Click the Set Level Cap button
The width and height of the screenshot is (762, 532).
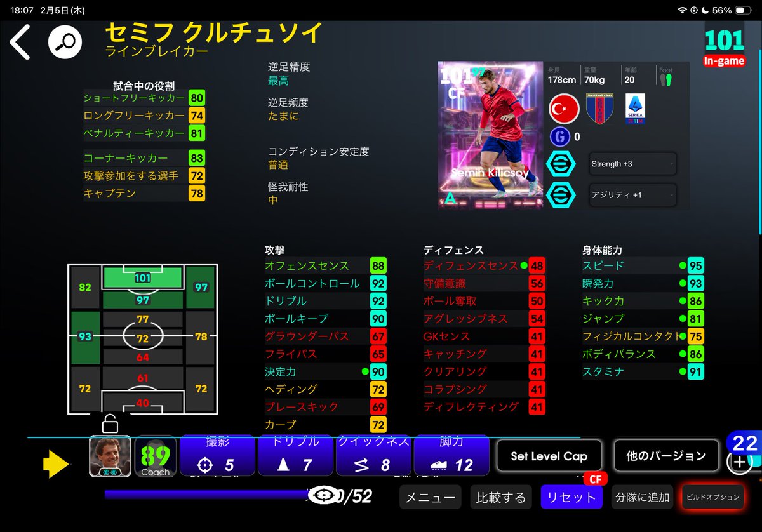coord(549,456)
